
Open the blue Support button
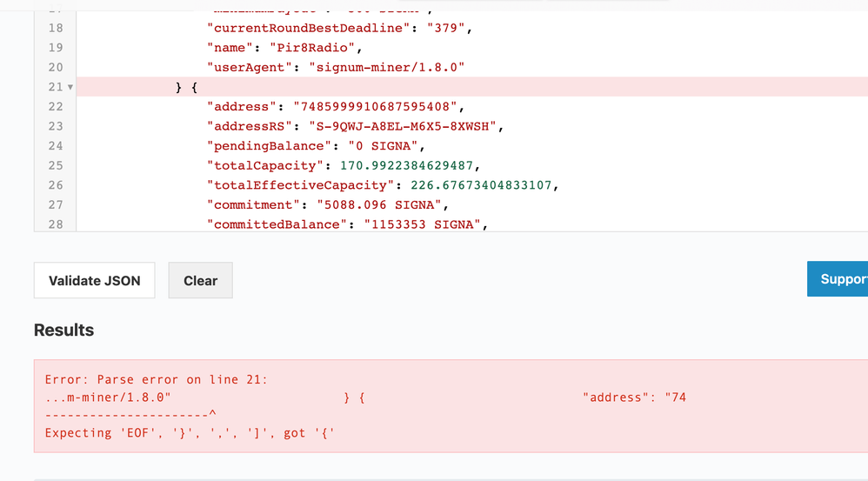tap(840, 279)
